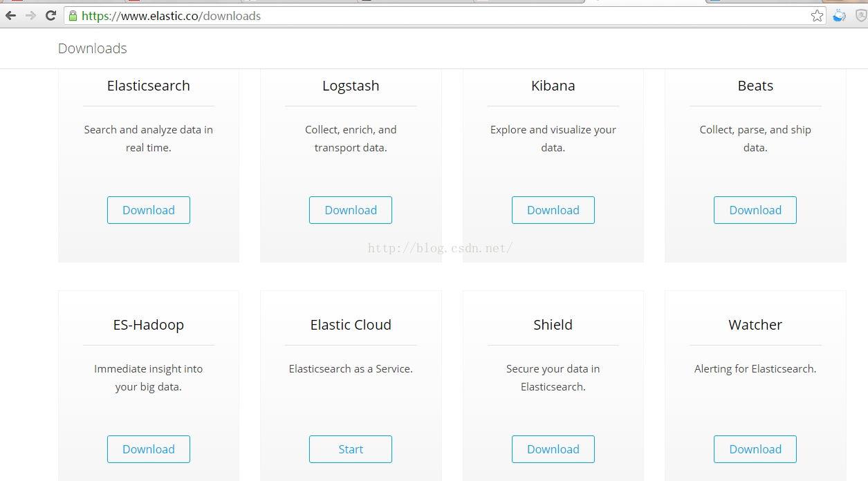Click the Kibana card title
The height and width of the screenshot is (481, 868).
click(553, 86)
